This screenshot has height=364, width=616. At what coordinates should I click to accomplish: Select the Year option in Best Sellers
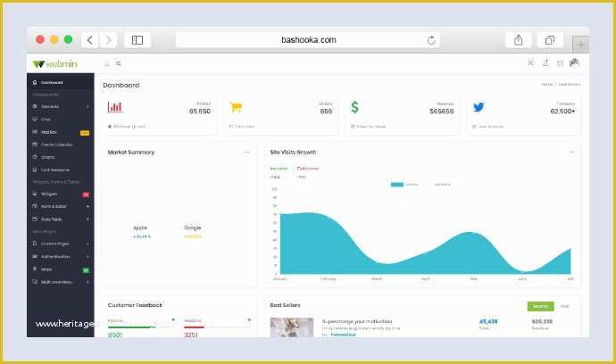point(564,306)
